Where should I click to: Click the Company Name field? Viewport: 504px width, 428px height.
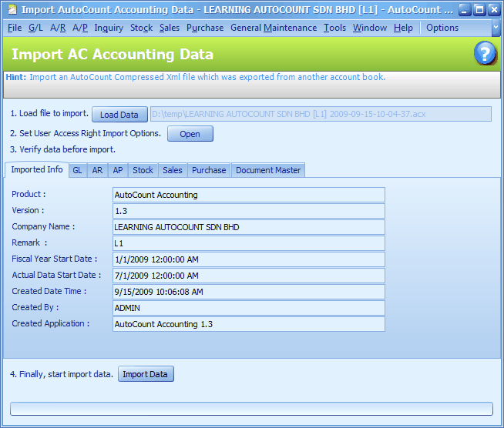coord(249,227)
